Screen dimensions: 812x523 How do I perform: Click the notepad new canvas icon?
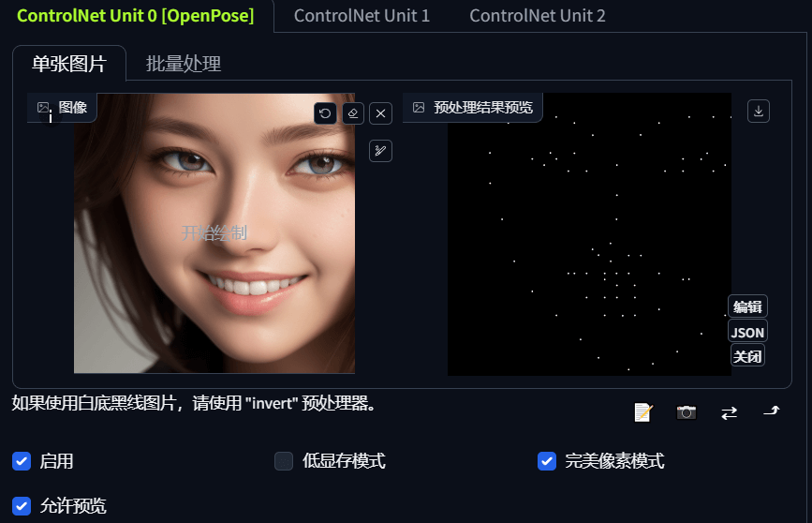coord(643,412)
